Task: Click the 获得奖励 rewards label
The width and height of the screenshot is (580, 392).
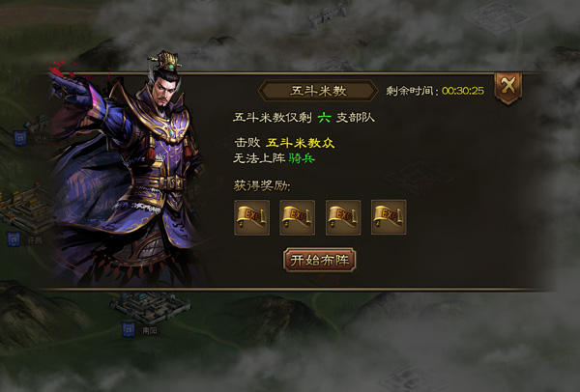Action: 262,185
